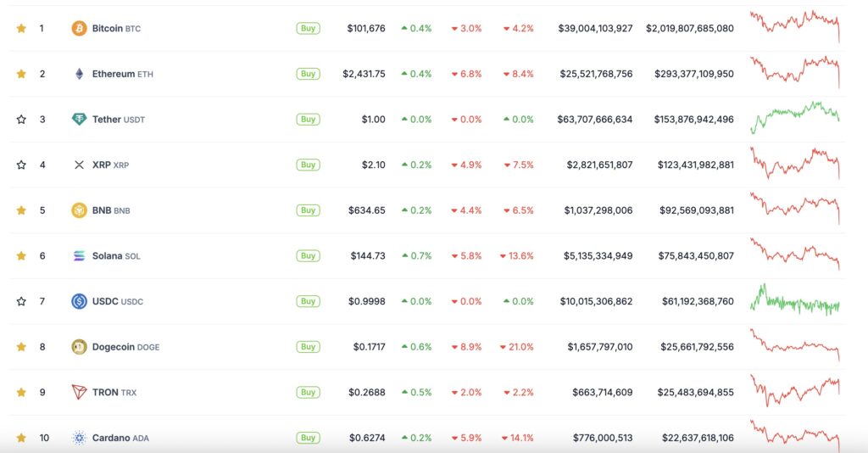The image size is (868, 453).
Task: Open Solana red sparkline chart
Action: [x=795, y=254]
